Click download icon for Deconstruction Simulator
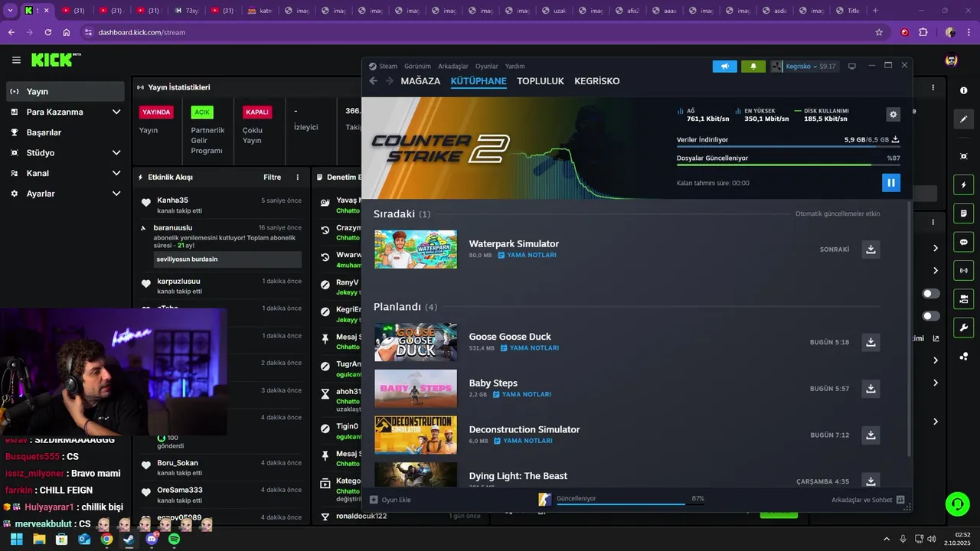 point(871,435)
